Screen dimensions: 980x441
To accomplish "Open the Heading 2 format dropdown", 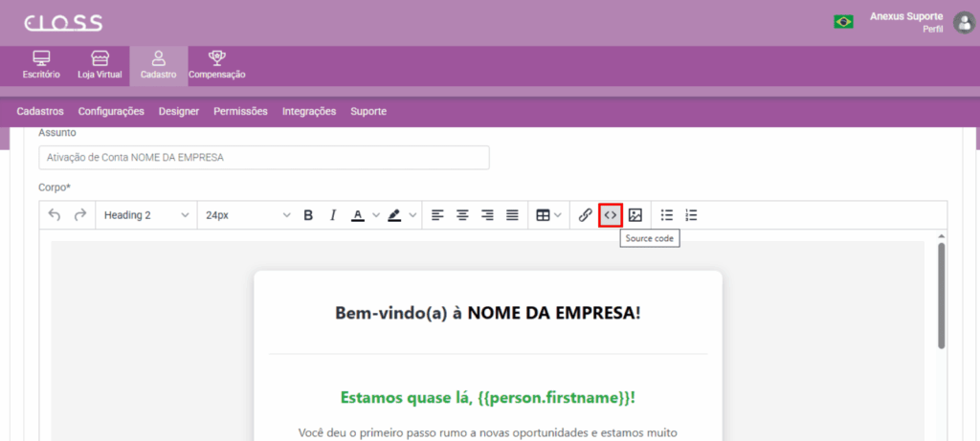I will 146,215.
